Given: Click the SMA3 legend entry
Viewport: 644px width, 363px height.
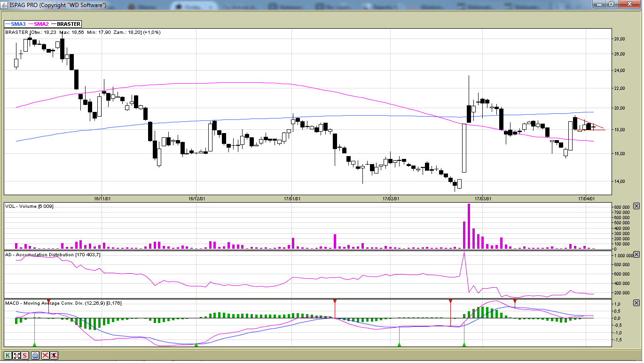Looking at the screenshot, I should point(15,24).
